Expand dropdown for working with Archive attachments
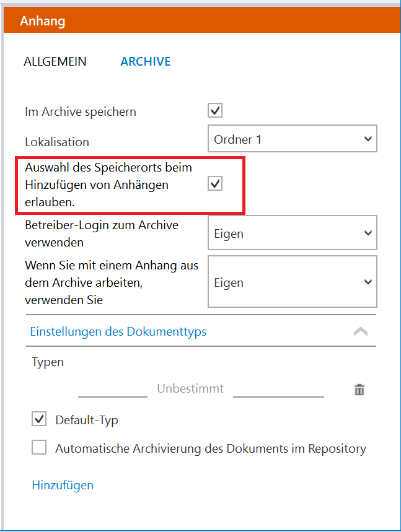Image resolution: width=401 pixels, height=532 pixels. point(293,282)
